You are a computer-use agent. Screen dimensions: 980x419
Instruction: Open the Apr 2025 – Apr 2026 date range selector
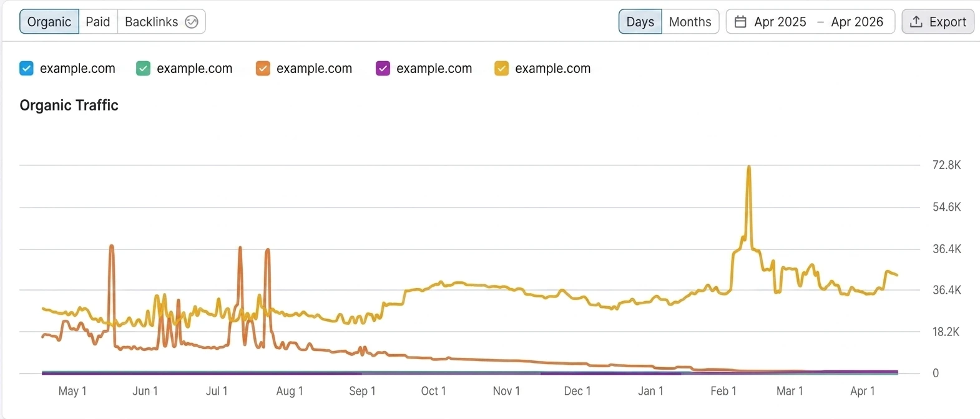[810, 21]
